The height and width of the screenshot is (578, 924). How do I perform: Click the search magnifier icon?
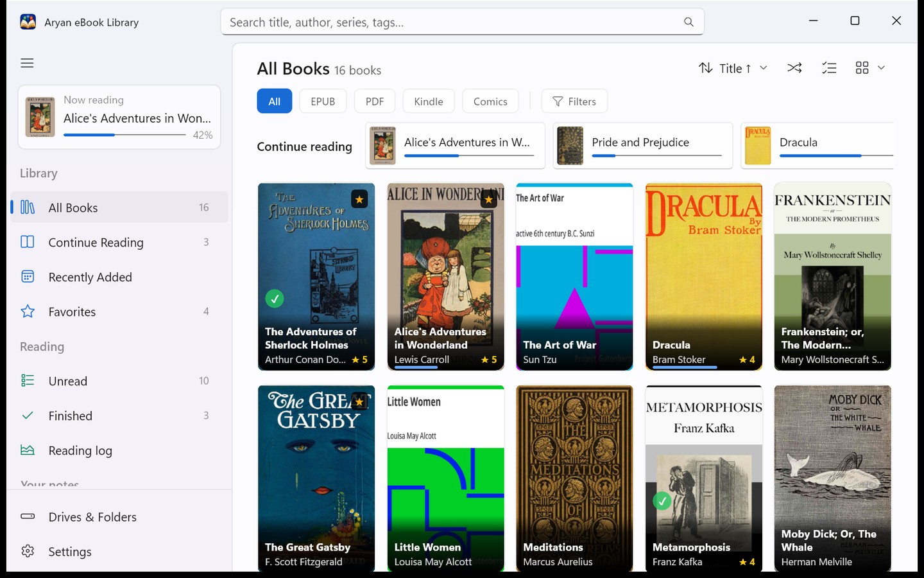pos(689,22)
